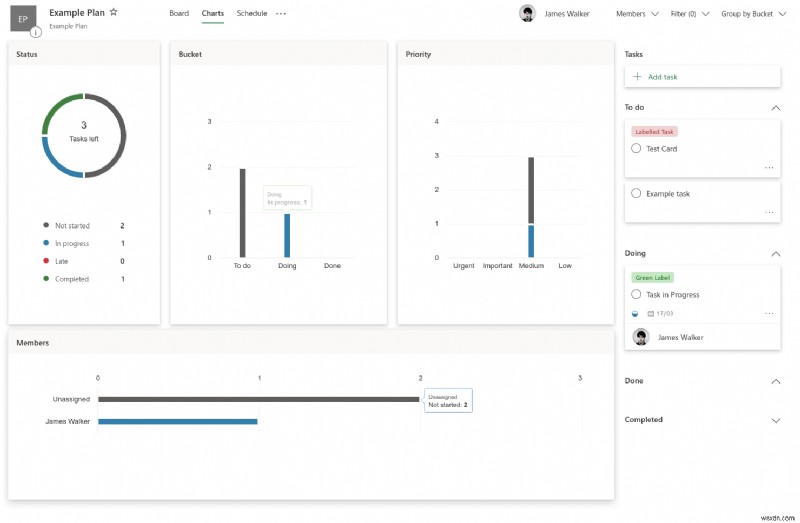Image resolution: width=800 pixels, height=523 pixels.
Task: Click Add task button
Action: point(703,77)
